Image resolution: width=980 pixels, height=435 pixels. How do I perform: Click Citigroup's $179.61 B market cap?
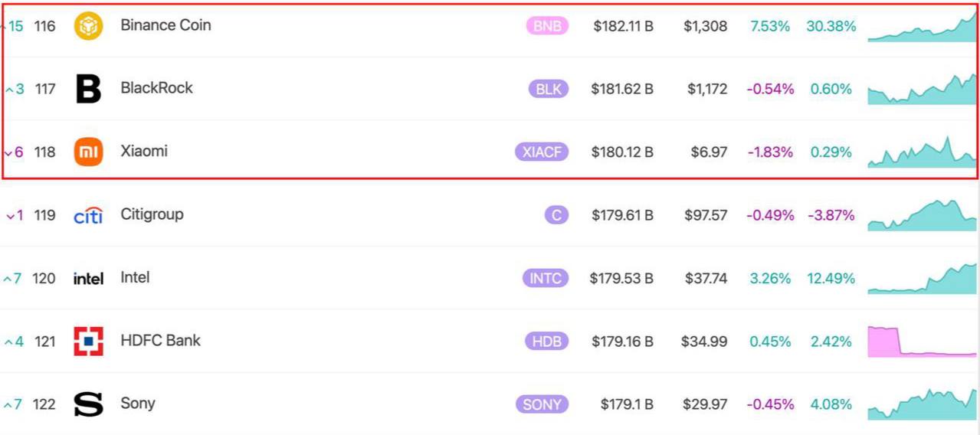[622, 215]
